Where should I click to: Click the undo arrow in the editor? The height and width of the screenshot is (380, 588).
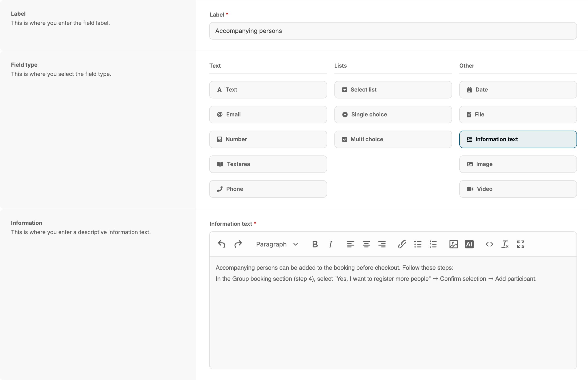click(221, 244)
